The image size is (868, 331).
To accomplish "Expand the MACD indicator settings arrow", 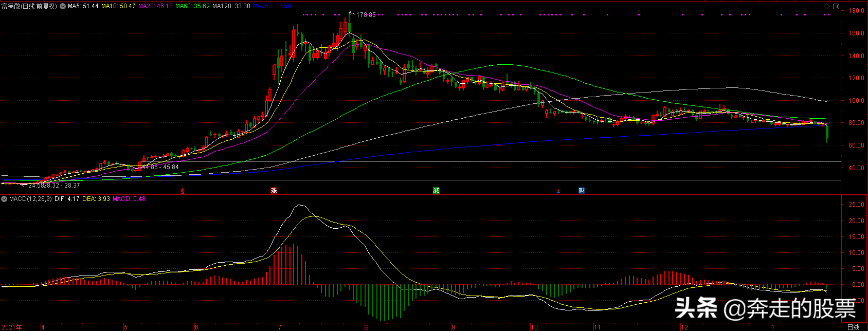I will pos(4,199).
